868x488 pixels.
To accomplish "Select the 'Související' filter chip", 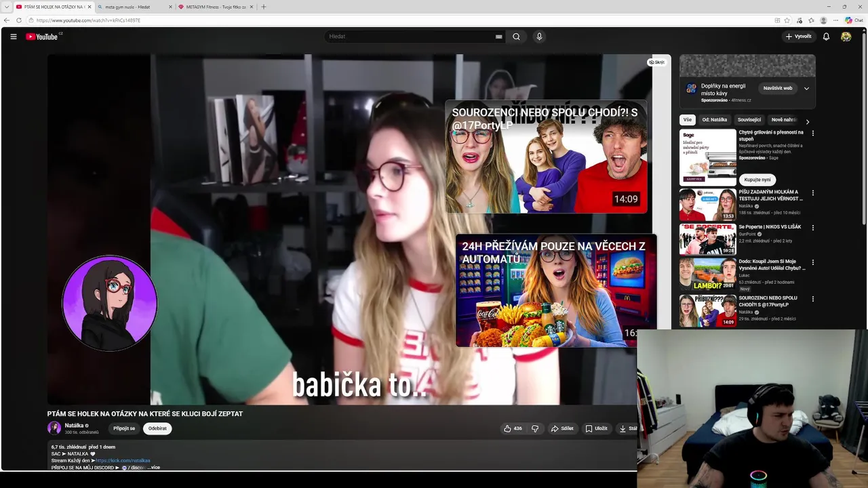I will 749,120.
